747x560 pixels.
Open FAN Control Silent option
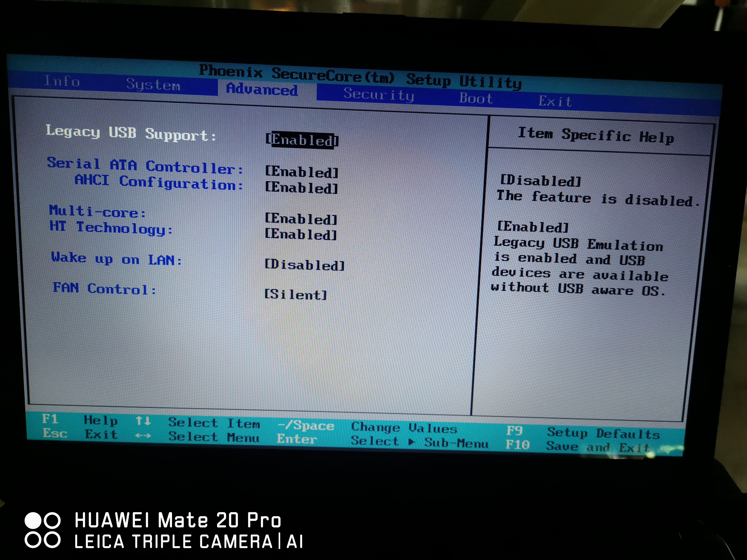tap(295, 295)
